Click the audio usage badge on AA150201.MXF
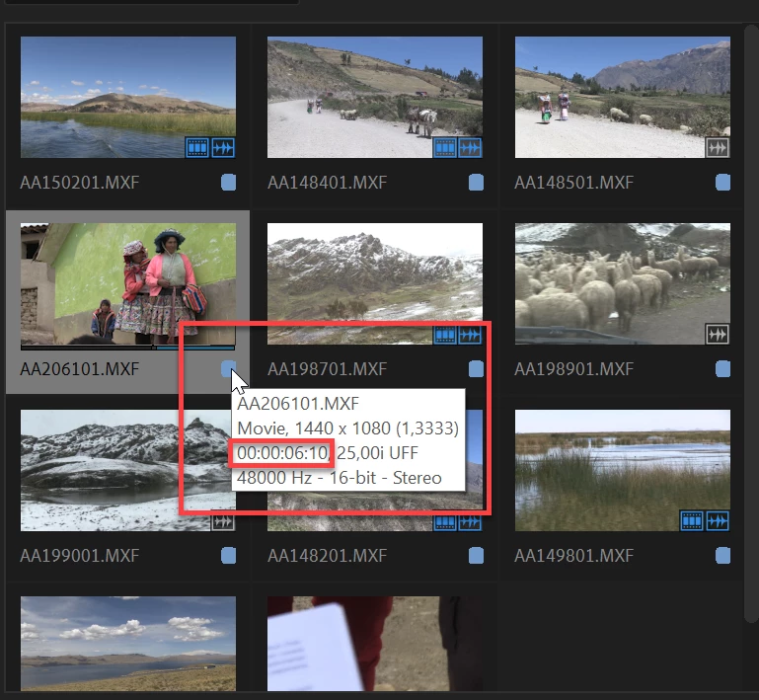Viewport: 759px width, 700px height. pos(223,148)
